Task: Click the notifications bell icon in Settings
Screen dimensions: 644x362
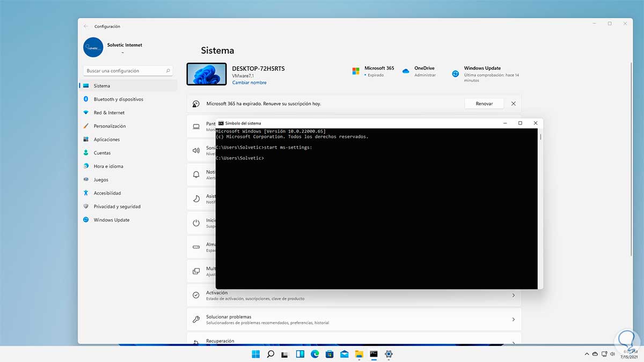Action: tap(196, 175)
